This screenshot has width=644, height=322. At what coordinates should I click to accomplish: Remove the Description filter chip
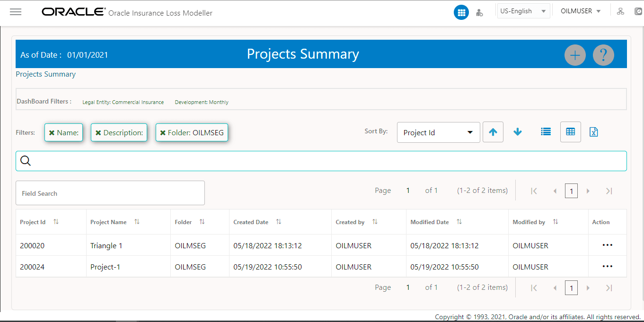click(98, 133)
